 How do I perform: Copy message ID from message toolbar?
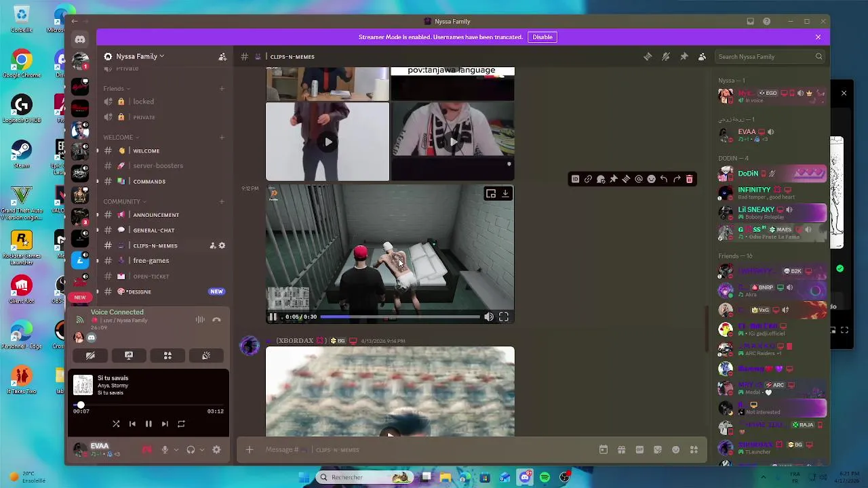575,179
